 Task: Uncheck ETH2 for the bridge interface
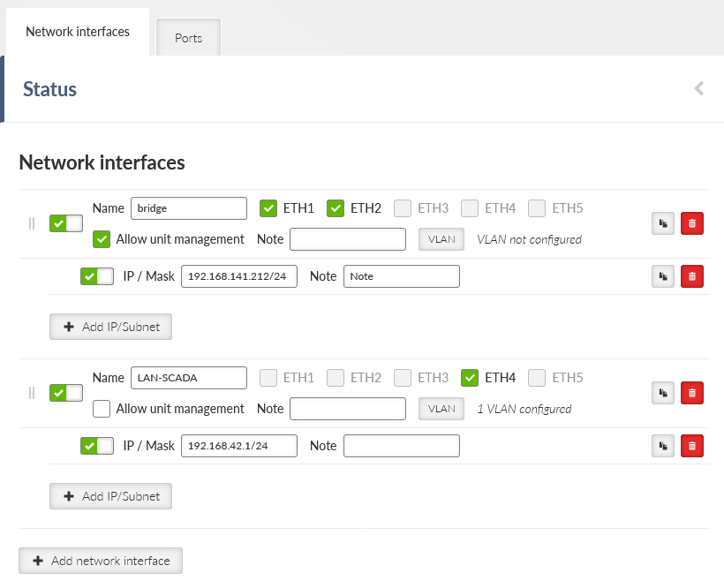(x=336, y=208)
